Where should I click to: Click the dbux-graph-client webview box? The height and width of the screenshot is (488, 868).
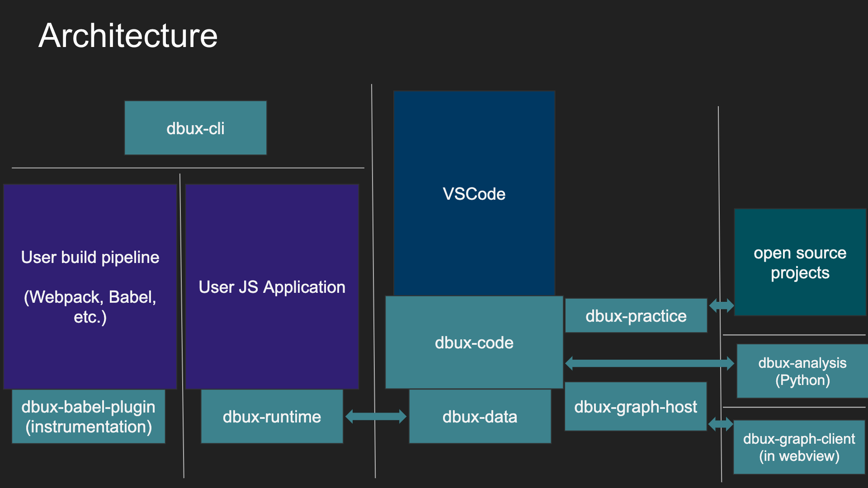(799, 447)
